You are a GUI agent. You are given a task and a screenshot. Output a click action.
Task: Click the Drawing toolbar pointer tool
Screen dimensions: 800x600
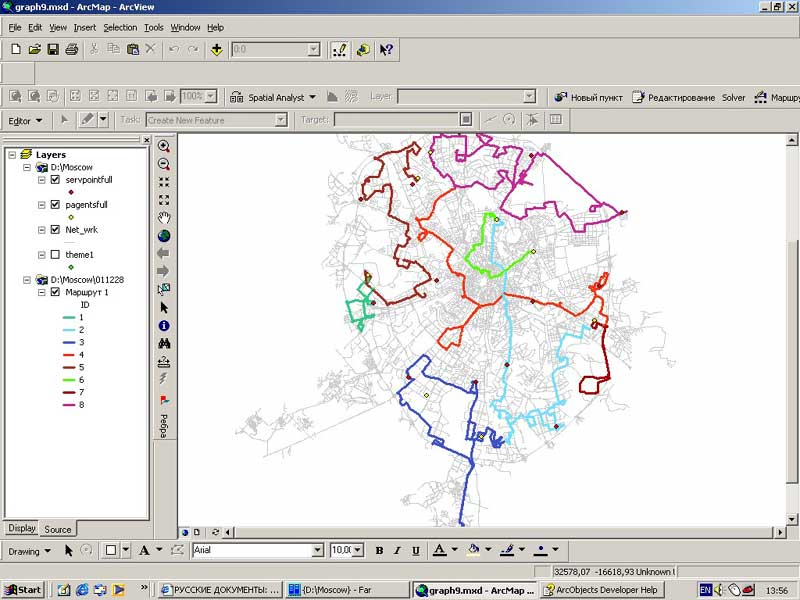pyautogui.click(x=68, y=551)
